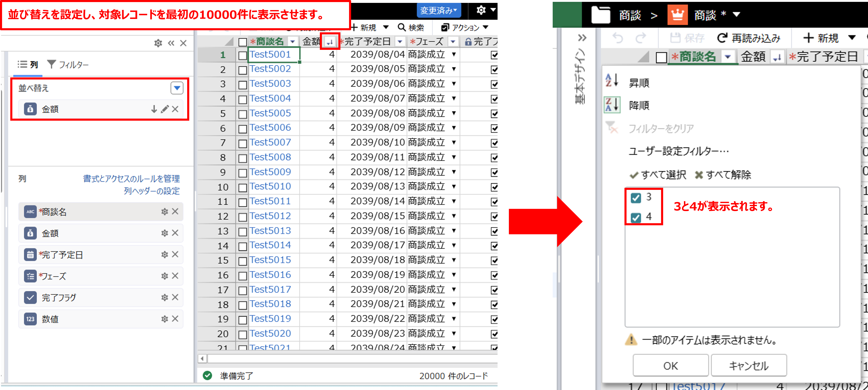Select the 昇順 menu option
Screen dimensions: 868x390
click(639, 83)
